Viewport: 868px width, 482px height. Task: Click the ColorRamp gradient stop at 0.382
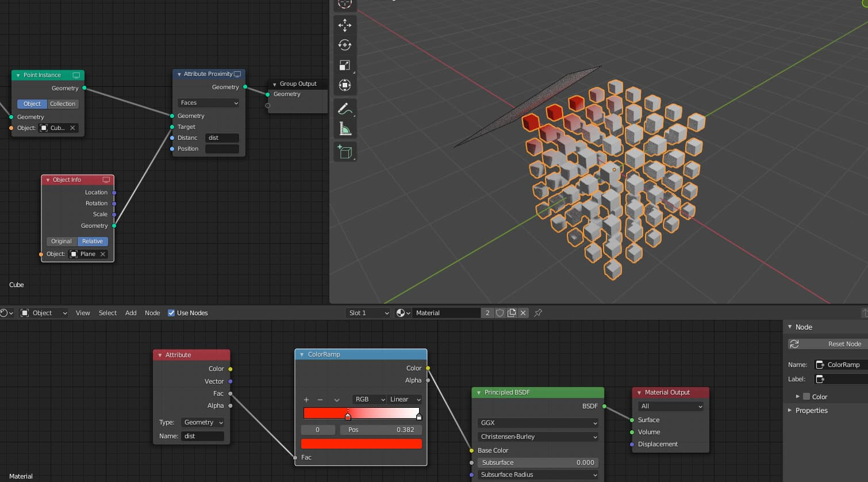(348, 416)
